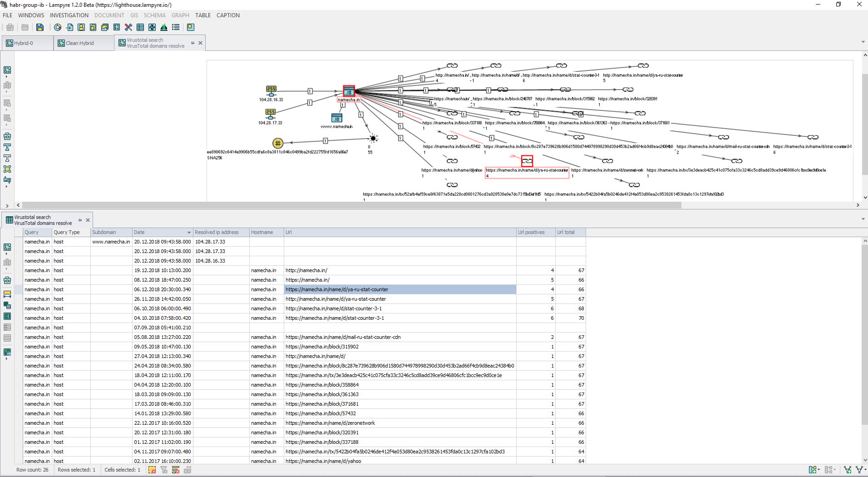Select the https://namecha.in/name/d/zeronetwork URL cell
This screenshot has height=477, width=868.
coord(400,423)
